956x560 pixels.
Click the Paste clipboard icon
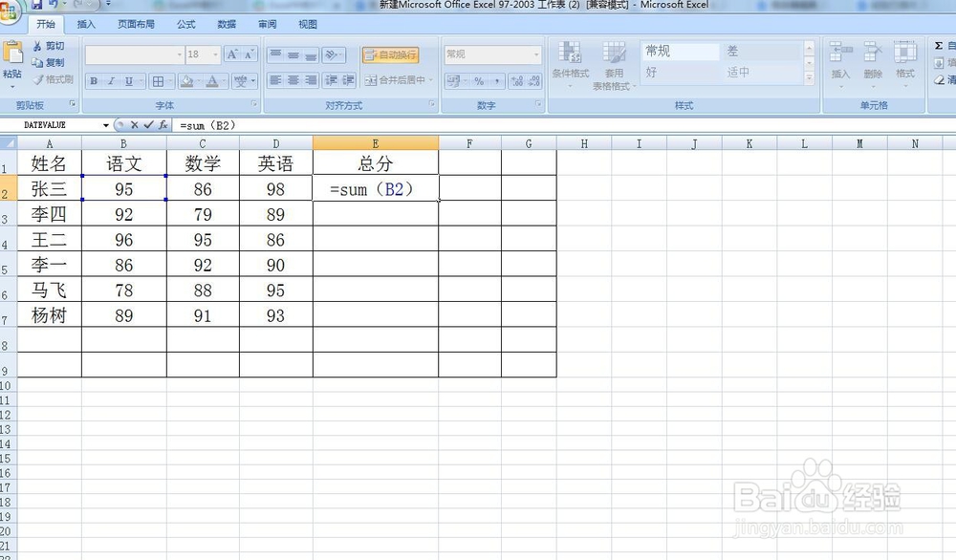pos(12,53)
